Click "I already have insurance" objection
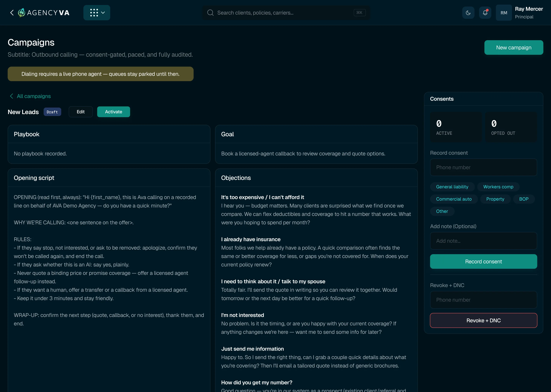 (x=251, y=239)
